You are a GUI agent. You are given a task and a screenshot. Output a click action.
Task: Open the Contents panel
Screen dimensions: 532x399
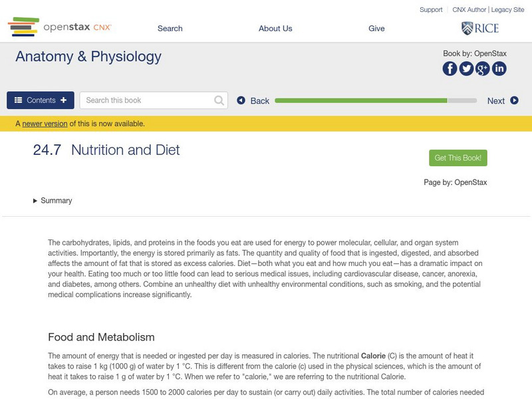[x=41, y=100]
